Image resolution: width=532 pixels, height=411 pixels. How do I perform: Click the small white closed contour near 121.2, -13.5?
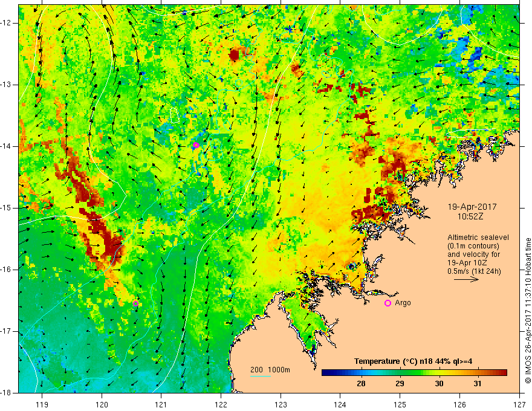click(174, 115)
